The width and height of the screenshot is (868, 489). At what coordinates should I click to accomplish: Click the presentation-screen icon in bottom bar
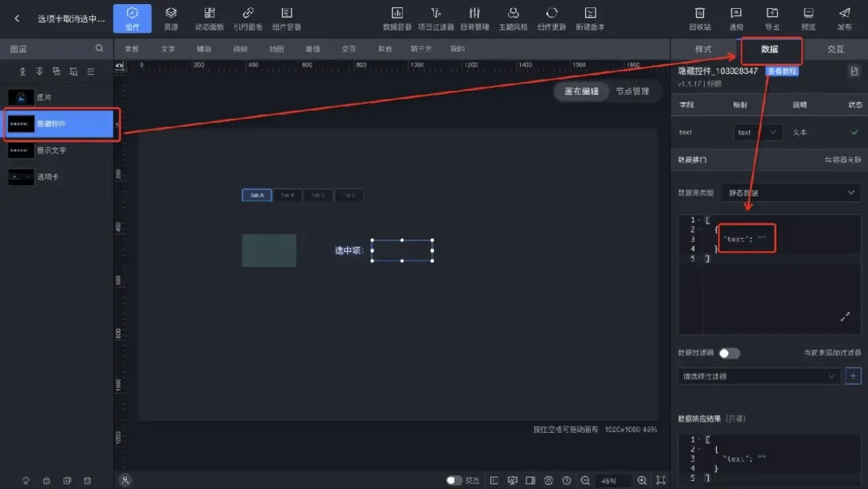pyautogui.click(x=513, y=481)
